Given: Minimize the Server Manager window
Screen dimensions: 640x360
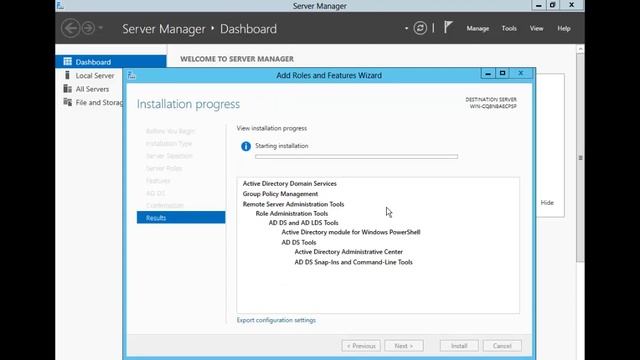Looking at the screenshot, I should coord(539,5).
